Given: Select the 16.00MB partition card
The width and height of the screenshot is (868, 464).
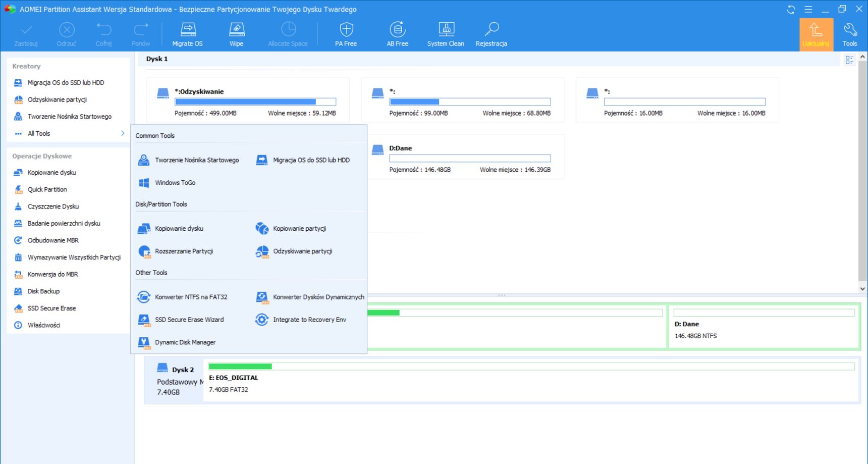Looking at the screenshot, I should [x=677, y=100].
